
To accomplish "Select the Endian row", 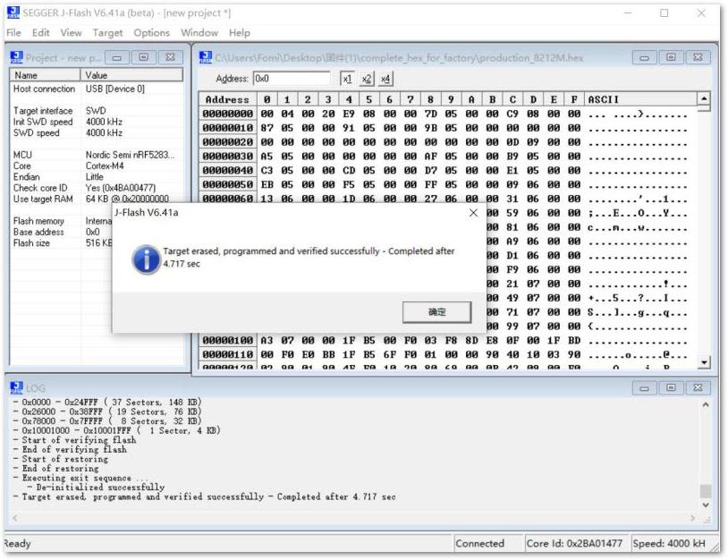I will [x=96, y=177].
